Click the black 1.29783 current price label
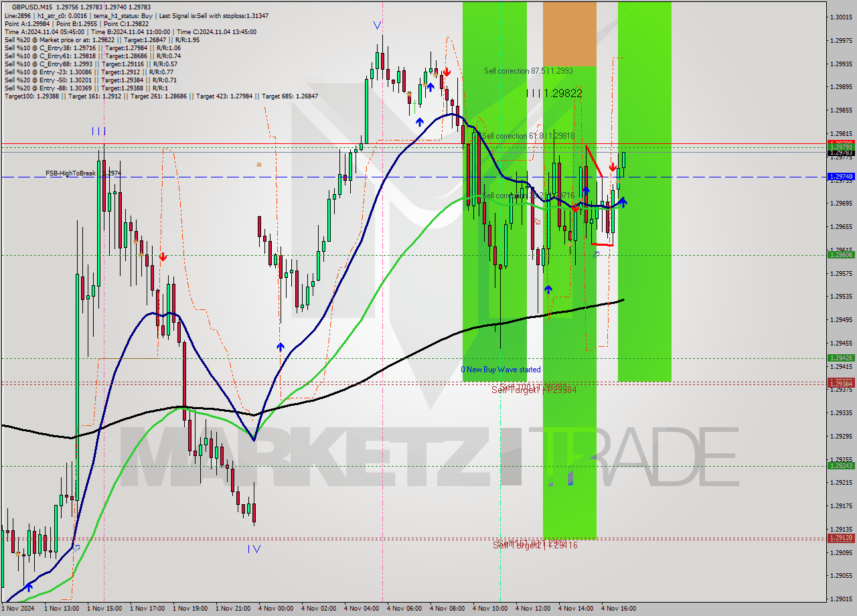Screen dimensions: 857x616 841,153
